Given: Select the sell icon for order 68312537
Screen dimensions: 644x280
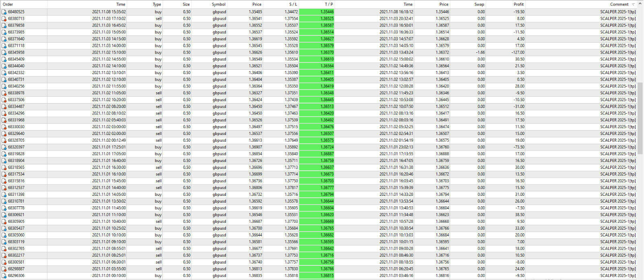Looking at the screenshot, I should point(4,188).
